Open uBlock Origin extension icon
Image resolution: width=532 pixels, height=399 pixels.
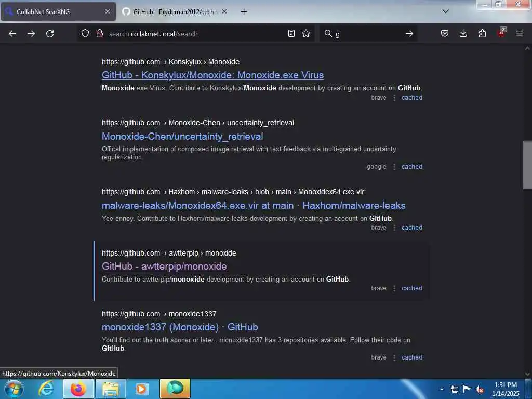pos(501,33)
